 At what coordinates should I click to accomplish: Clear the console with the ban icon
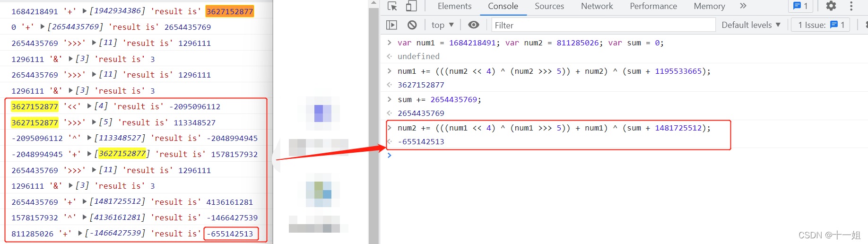tap(412, 25)
